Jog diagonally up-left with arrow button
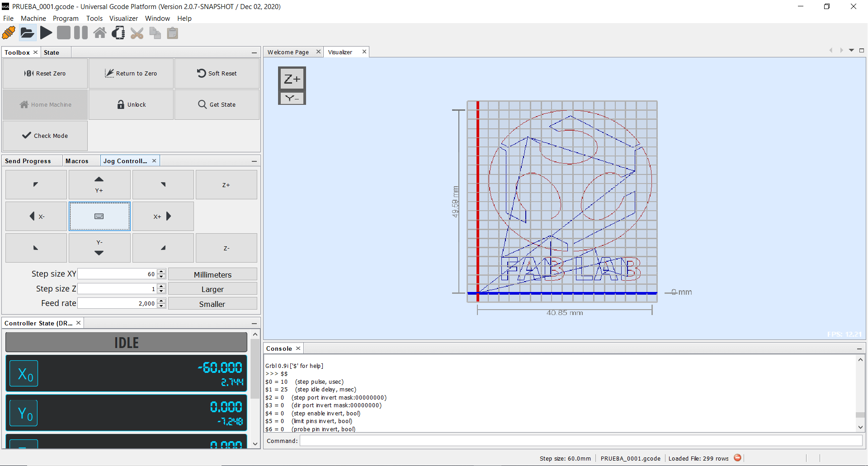Image resolution: width=868 pixels, height=466 pixels. pyautogui.click(x=36, y=184)
